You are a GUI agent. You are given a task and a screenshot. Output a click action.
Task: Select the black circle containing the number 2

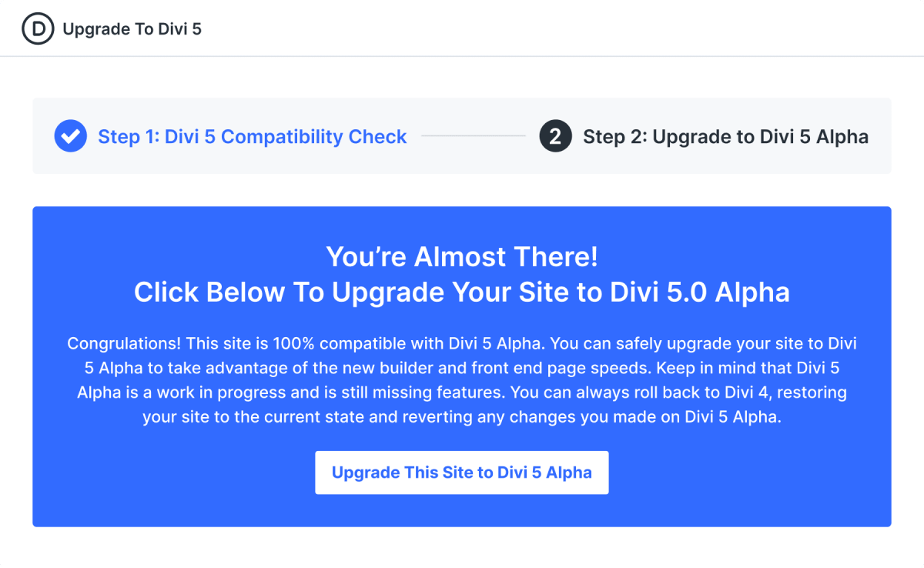[554, 135]
